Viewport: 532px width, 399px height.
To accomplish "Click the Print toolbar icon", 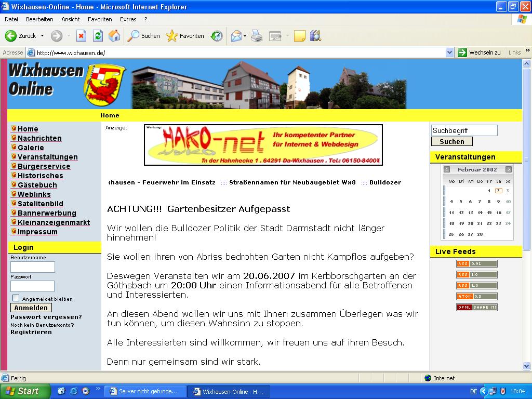I will [257, 36].
